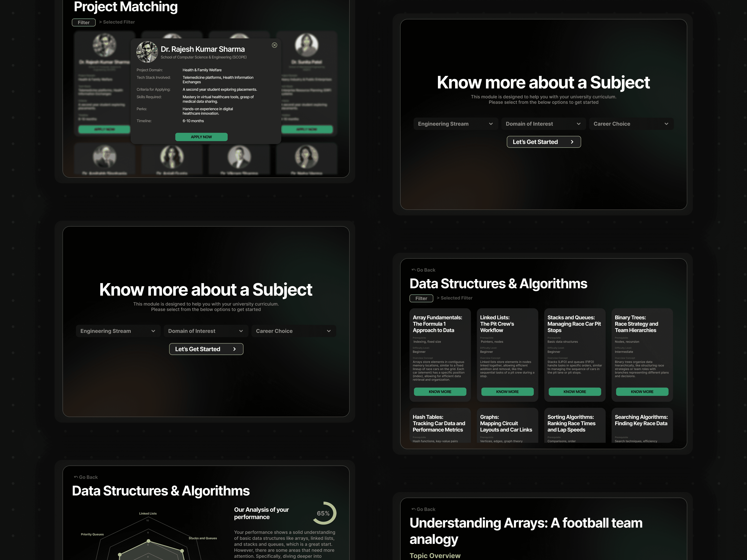Image resolution: width=747 pixels, height=560 pixels.
Task: Click KNOW MORE on Array Fundamentals card
Action: click(440, 392)
